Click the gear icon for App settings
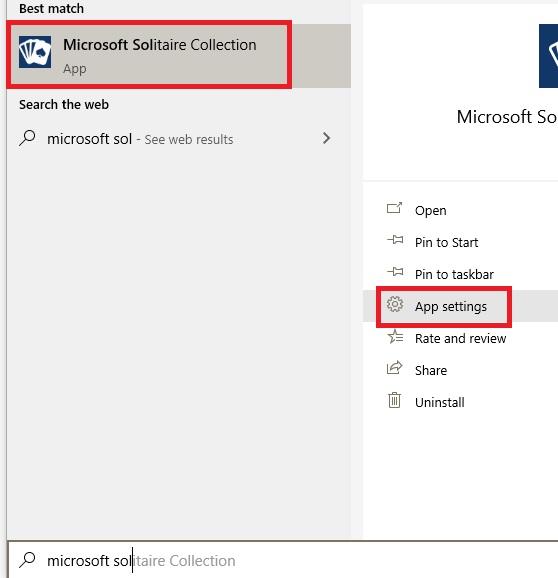Viewport: 558px width, 578px height. [395, 304]
